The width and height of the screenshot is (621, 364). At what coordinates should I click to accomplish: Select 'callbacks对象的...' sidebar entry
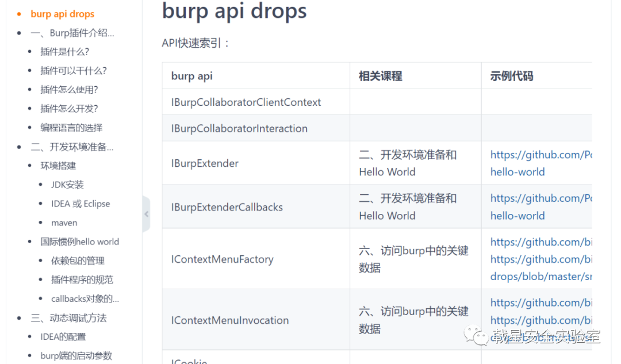tap(85, 299)
